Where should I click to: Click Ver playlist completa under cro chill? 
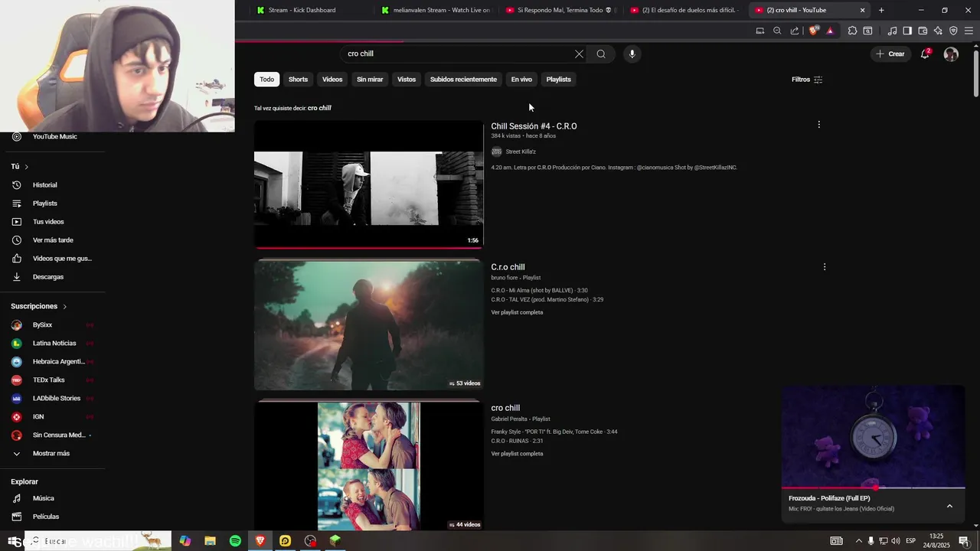[x=517, y=454]
